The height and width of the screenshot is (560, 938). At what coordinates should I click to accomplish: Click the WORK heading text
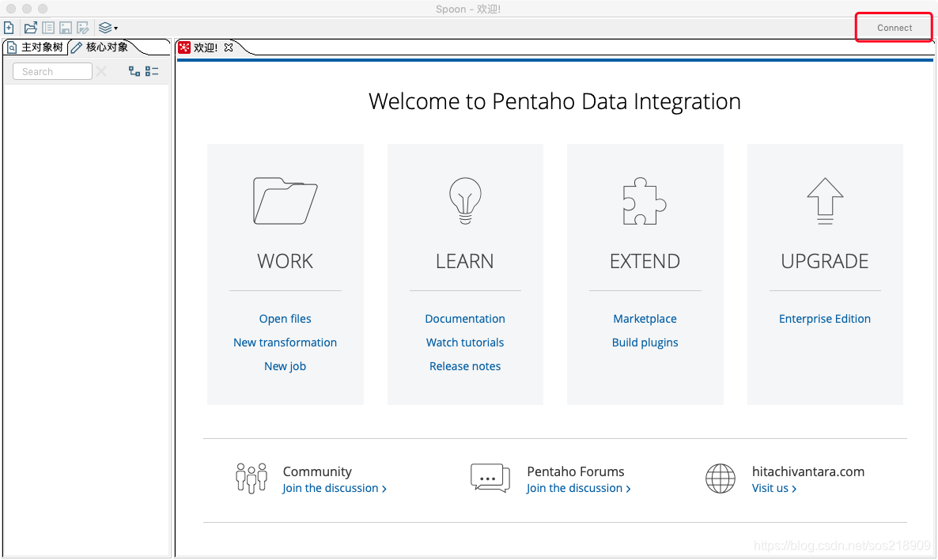pos(285,262)
